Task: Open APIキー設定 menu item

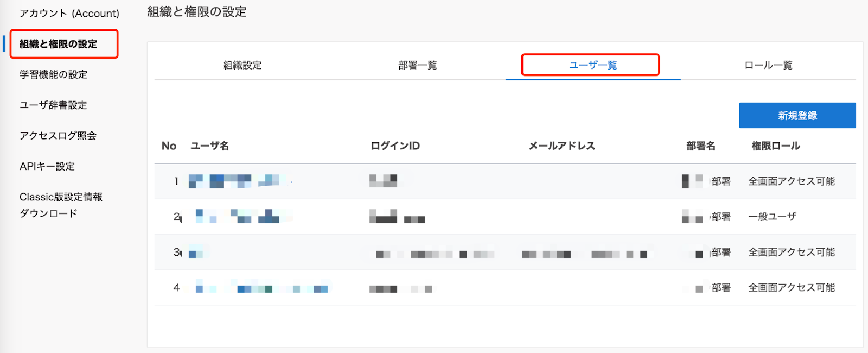Action: click(x=47, y=166)
